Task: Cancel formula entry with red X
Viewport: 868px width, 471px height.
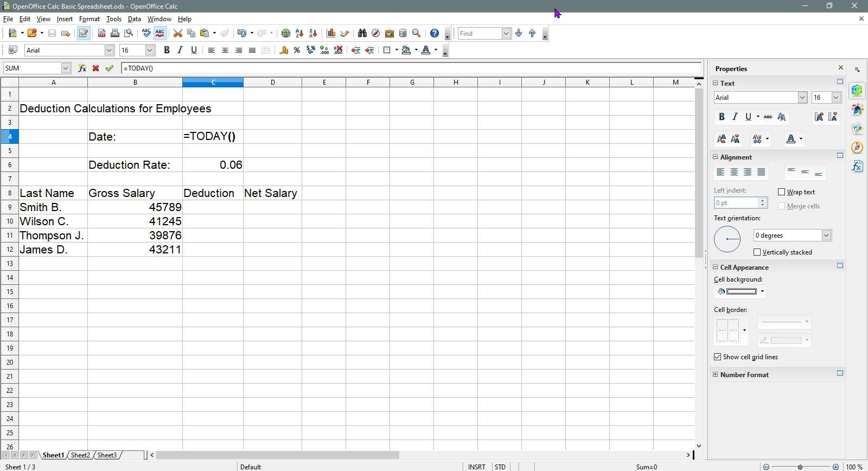Action: 95,68
